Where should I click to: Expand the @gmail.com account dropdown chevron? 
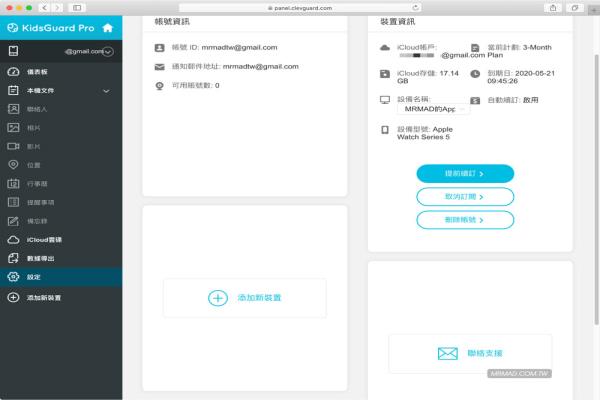pyautogui.click(x=108, y=51)
